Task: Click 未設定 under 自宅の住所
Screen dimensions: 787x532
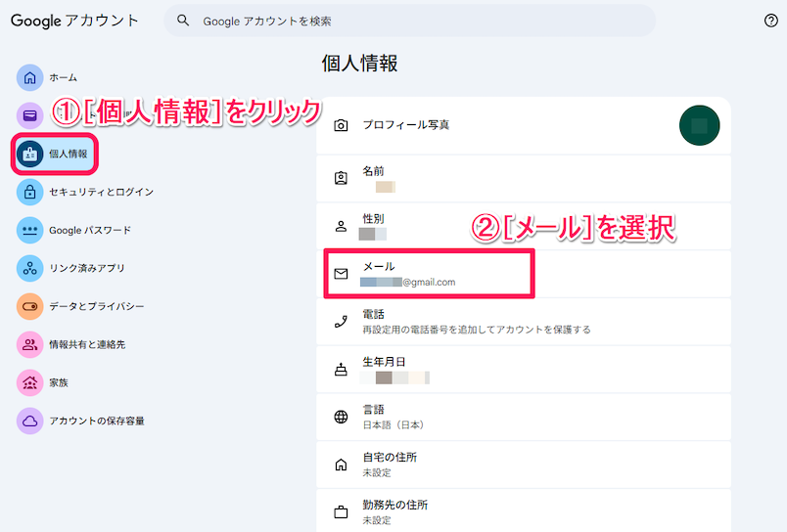Action: pos(377,472)
